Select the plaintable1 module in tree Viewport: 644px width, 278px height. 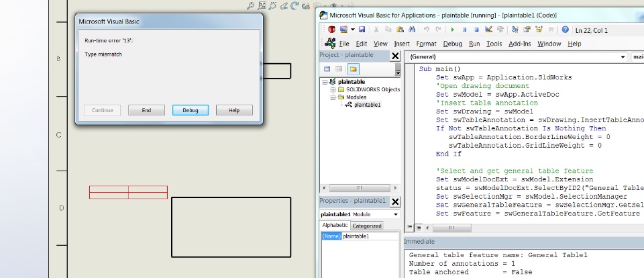pyautogui.click(x=367, y=105)
